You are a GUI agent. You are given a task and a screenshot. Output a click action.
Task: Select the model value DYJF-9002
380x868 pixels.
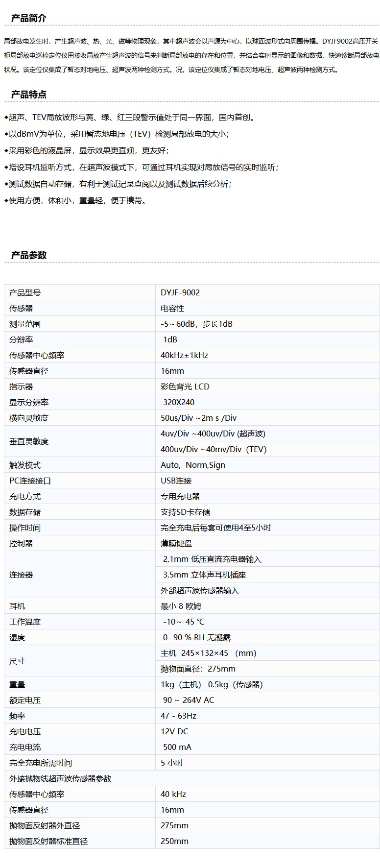(180, 292)
